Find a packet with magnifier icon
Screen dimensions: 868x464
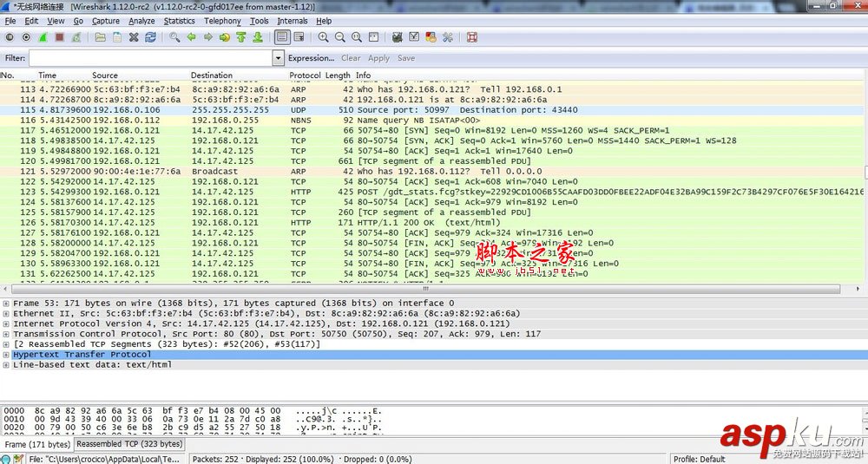click(174, 37)
